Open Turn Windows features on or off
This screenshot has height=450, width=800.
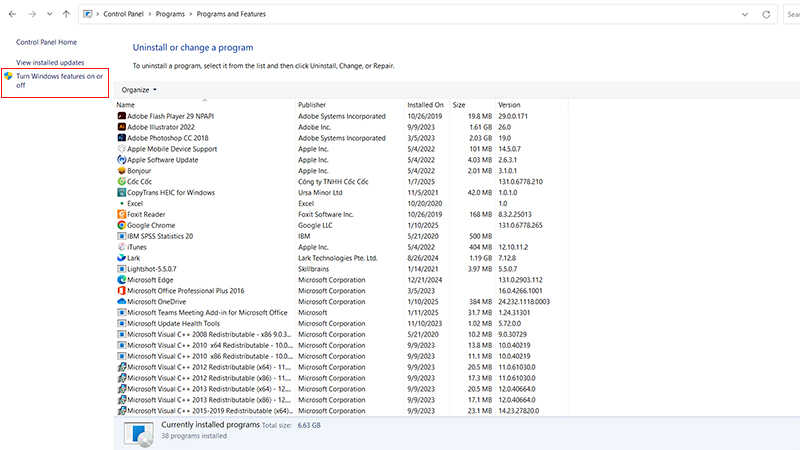[60, 81]
